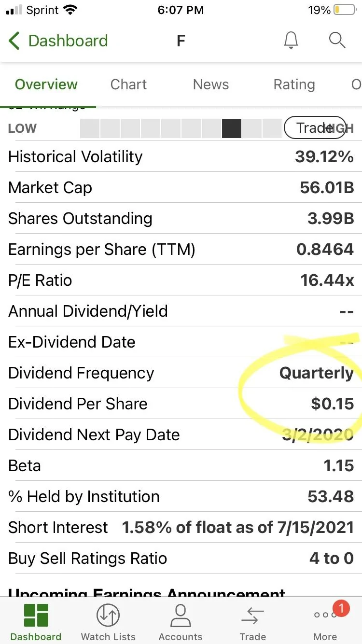Tap the Dashboard back link text
The width and height of the screenshot is (362, 644).
pyautogui.click(x=68, y=41)
